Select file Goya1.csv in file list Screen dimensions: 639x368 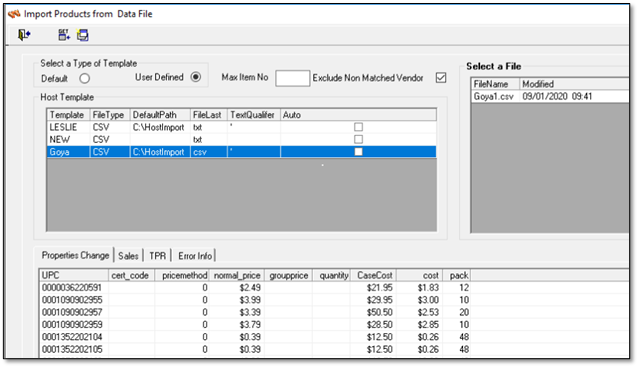point(550,97)
